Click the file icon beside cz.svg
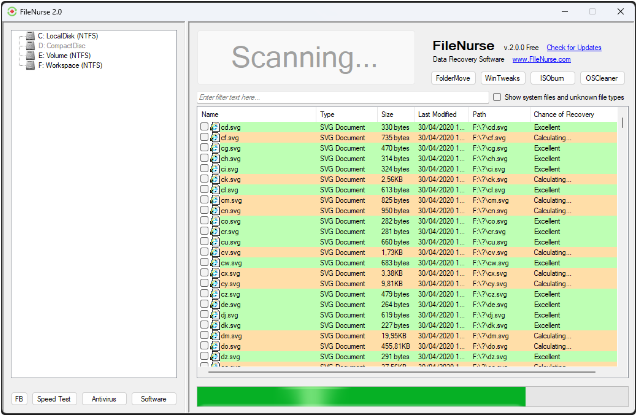 (x=215, y=294)
